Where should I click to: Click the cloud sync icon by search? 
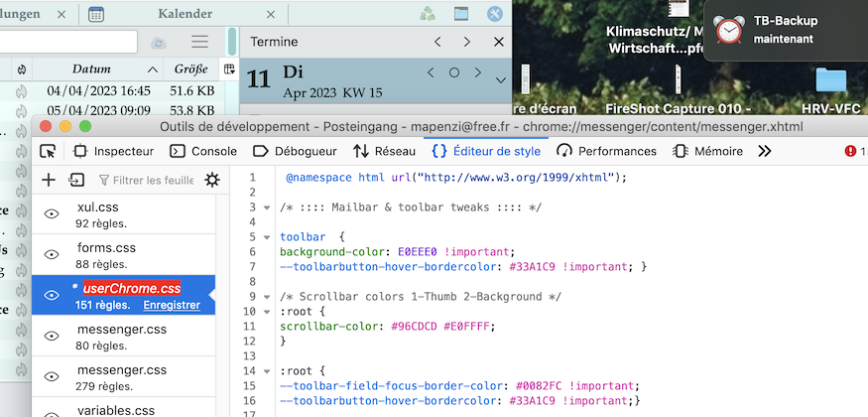(159, 43)
